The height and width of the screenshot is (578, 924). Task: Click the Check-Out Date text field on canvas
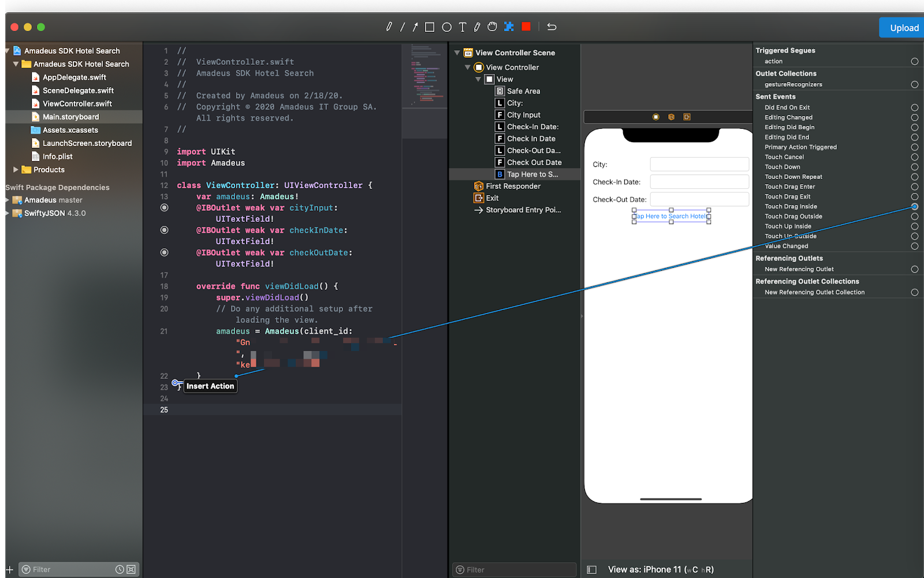[x=699, y=199]
